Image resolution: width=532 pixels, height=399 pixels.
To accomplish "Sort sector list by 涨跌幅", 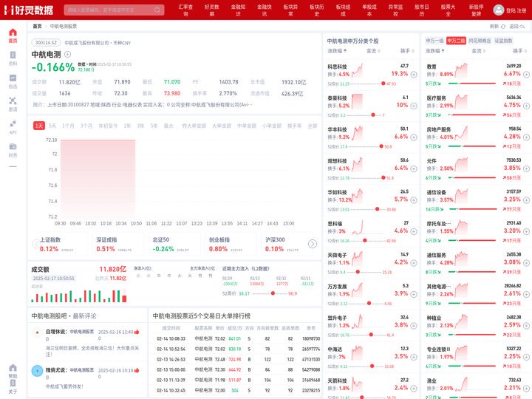I will [x=435, y=51].
